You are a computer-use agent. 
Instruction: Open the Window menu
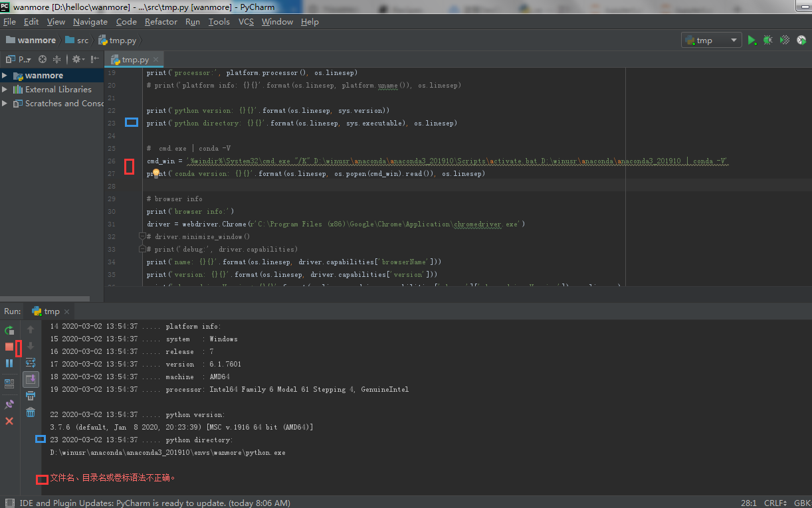pyautogui.click(x=277, y=22)
